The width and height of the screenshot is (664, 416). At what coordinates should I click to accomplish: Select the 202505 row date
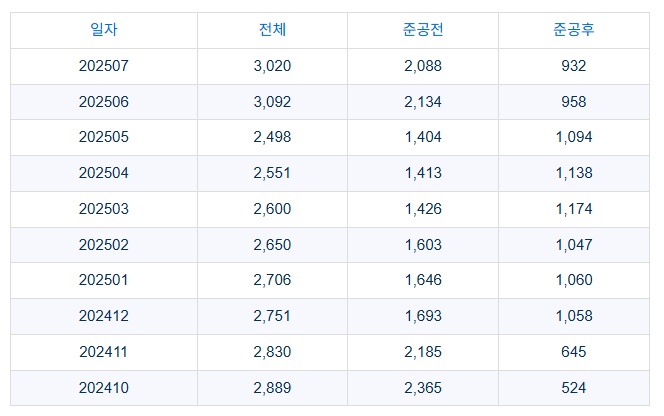click(x=104, y=137)
